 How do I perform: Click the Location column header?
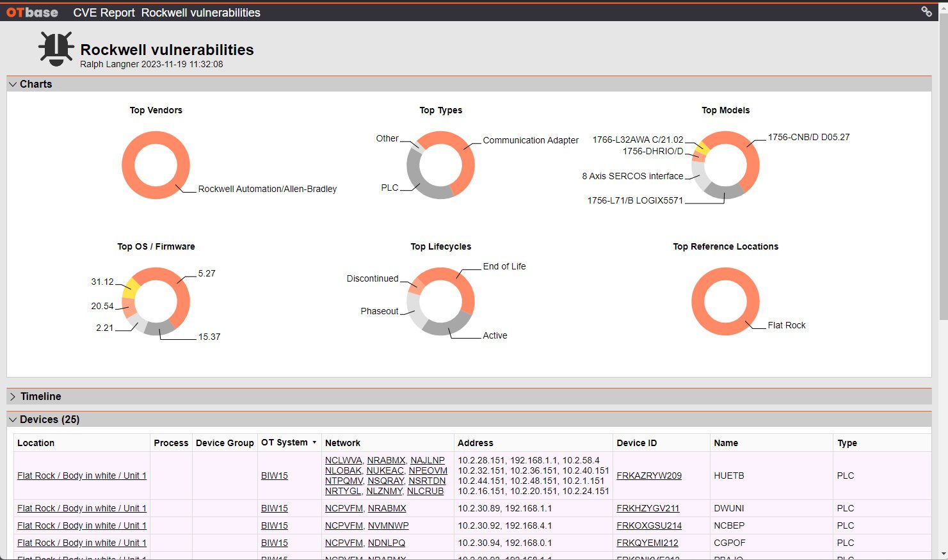(36, 443)
